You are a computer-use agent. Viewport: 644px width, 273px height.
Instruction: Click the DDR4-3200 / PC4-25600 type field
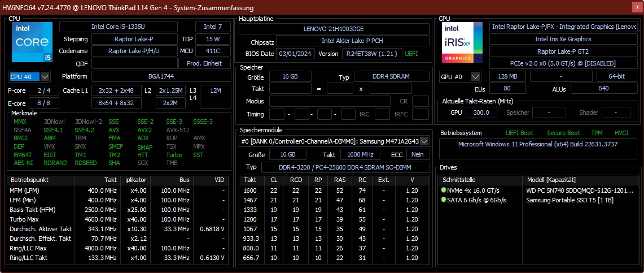click(x=345, y=167)
